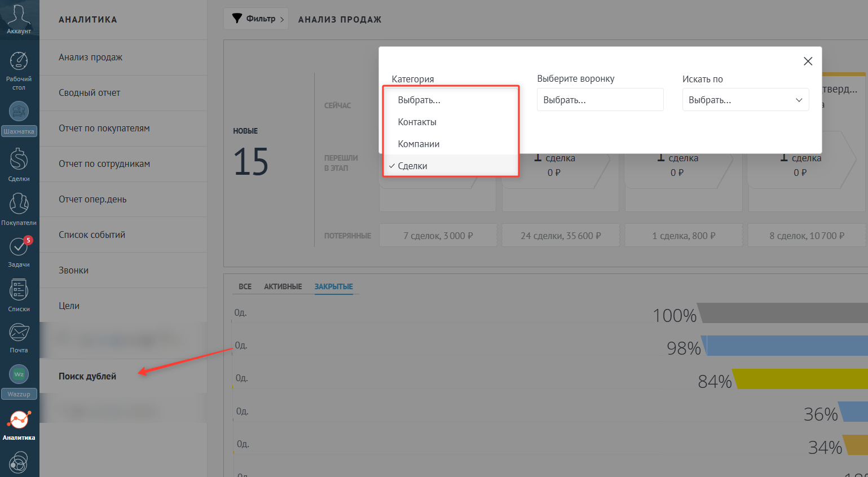The width and height of the screenshot is (868, 477).
Task: Open Анализ продаж report
Action: coord(124,58)
